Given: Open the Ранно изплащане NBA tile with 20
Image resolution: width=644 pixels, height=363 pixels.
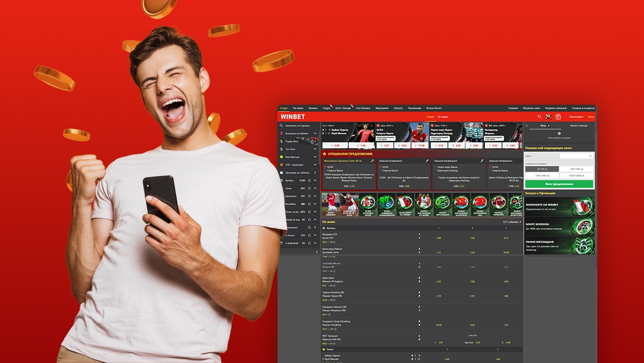Looking at the screenshot, I should 479,205.
